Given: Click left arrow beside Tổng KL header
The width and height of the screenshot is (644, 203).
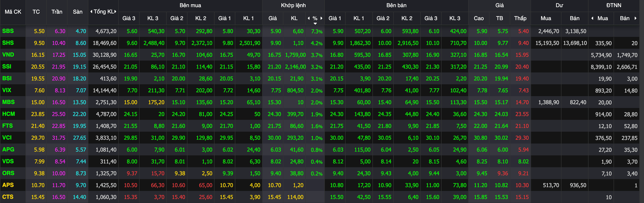Looking at the screenshot, I should coord(91,11).
